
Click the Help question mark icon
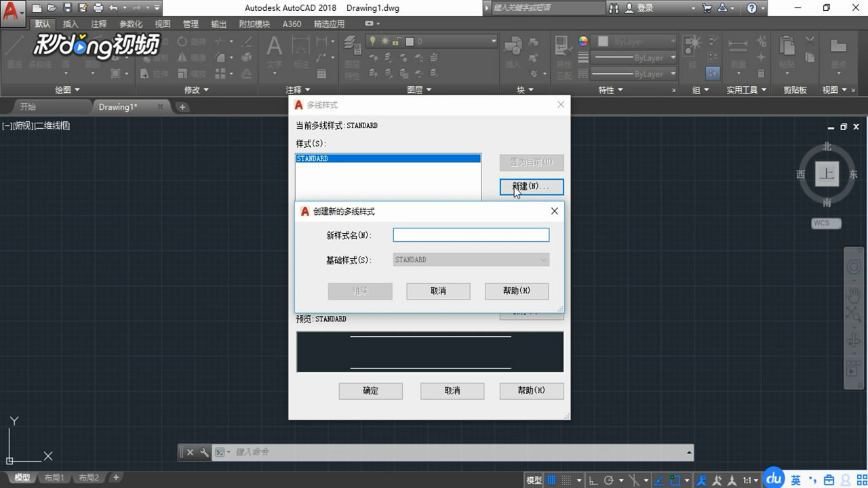(751, 8)
